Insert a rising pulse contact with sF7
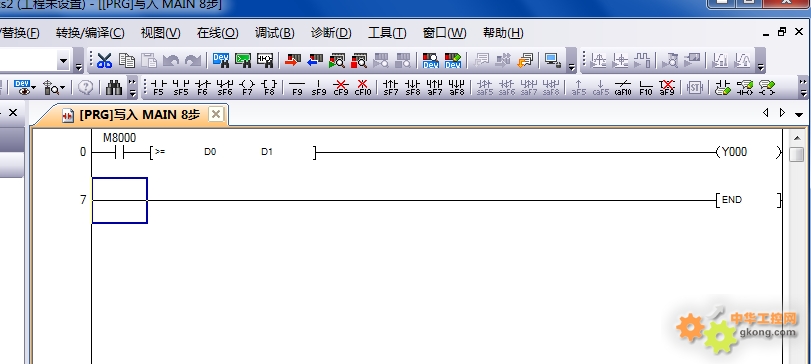Screen dimensions: 811x364 pyautogui.click(x=391, y=87)
